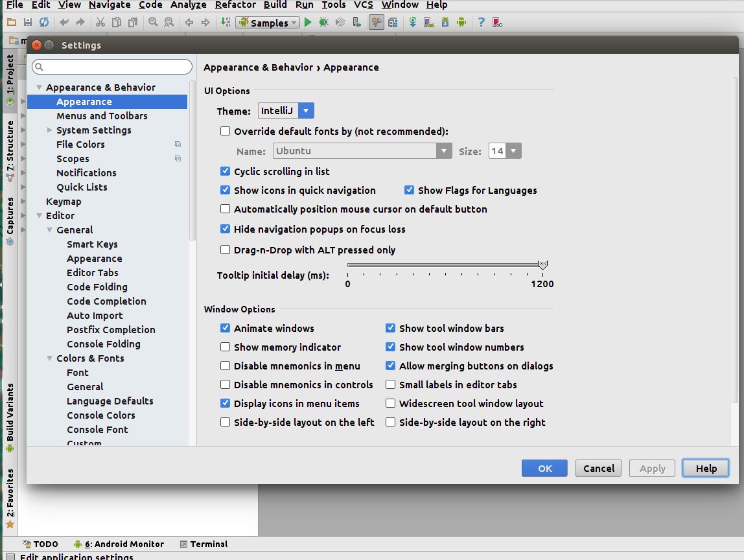
Task: Click the Cut scissors icon
Action: pos(100,22)
